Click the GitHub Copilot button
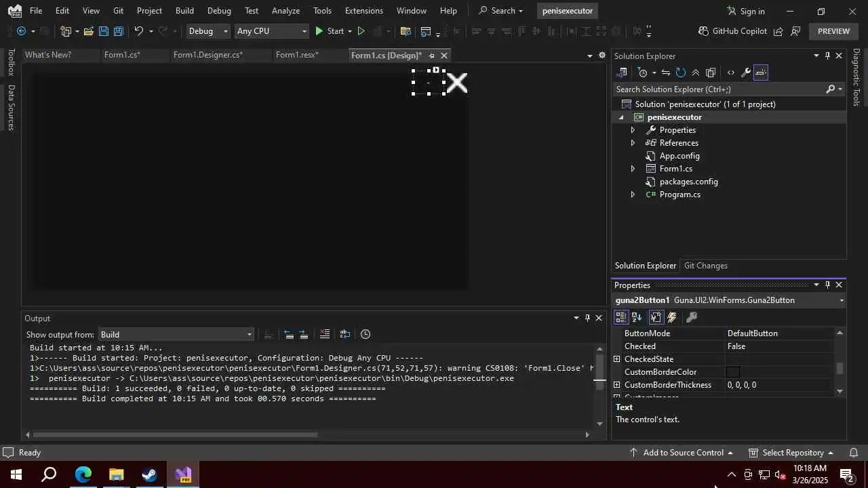Viewport: 868px width, 488px height. click(732, 31)
